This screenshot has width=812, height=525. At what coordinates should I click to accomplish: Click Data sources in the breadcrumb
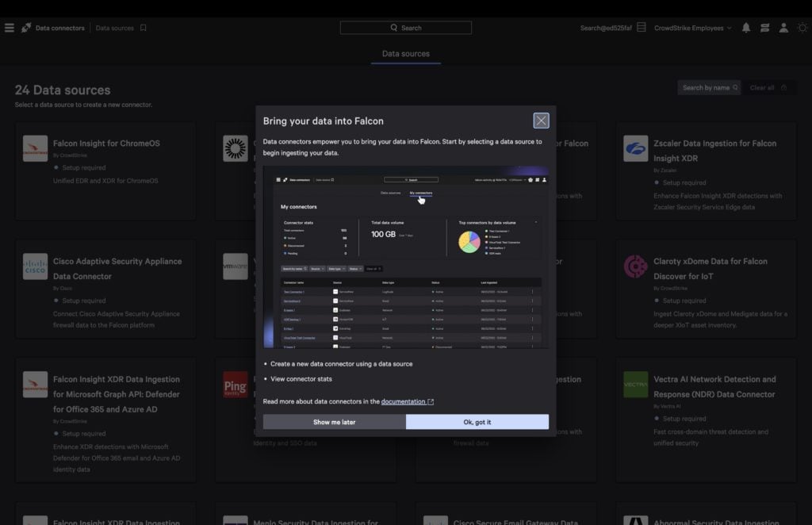(114, 28)
